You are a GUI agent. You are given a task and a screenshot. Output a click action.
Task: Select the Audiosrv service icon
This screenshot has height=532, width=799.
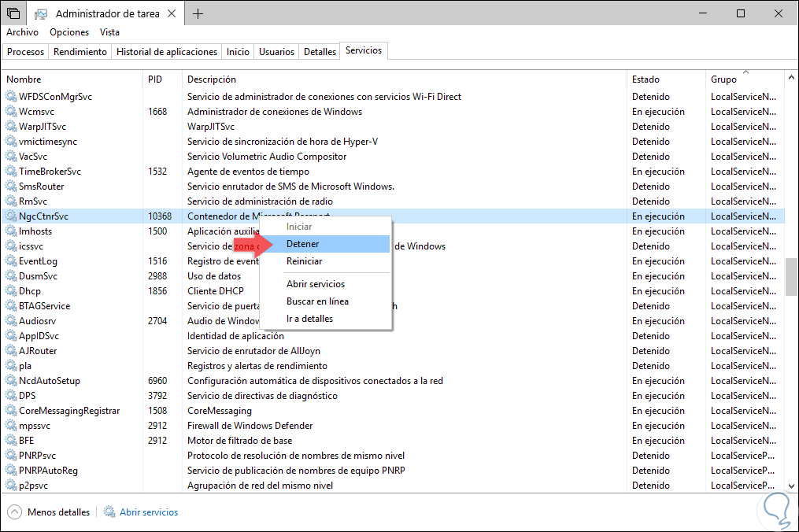[11, 320]
